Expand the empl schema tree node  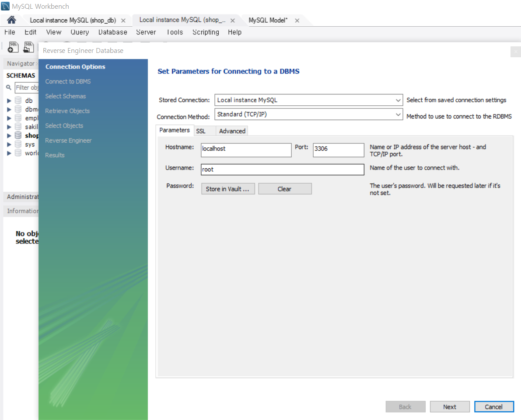[9, 118]
